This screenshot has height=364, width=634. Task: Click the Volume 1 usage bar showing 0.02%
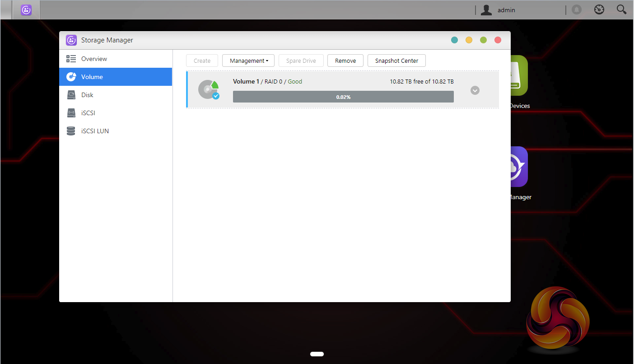pos(343,97)
